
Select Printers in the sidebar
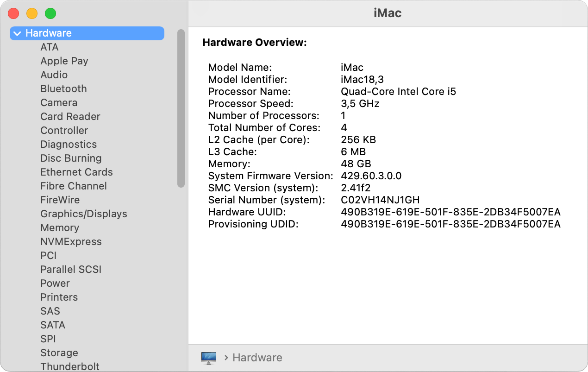(59, 297)
